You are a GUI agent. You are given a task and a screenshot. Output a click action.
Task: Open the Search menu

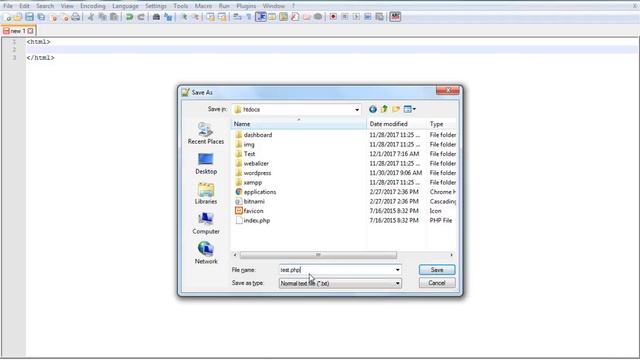[x=45, y=6]
